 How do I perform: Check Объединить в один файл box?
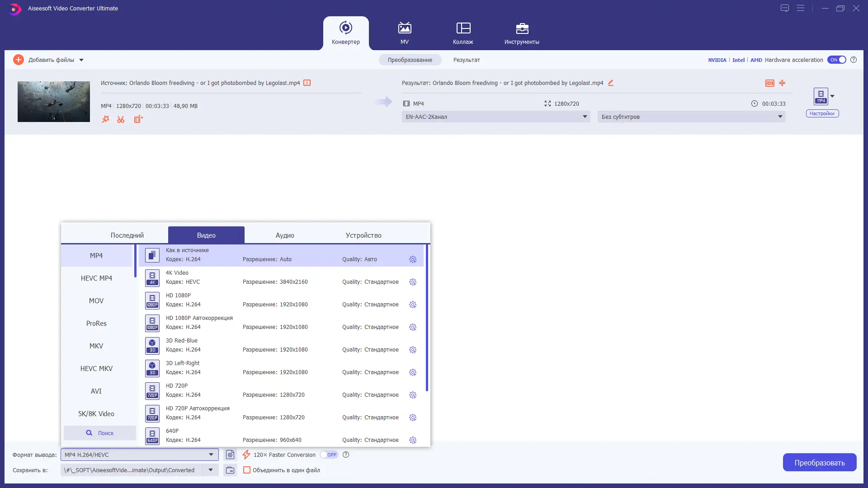click(x=247, y=470)
